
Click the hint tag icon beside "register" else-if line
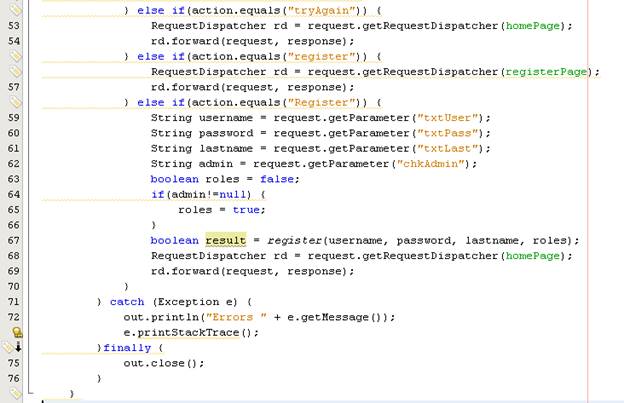tap(15, 56)
